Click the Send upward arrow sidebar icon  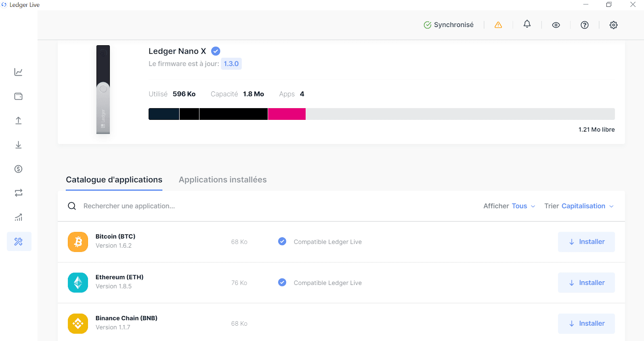[19, 121]
